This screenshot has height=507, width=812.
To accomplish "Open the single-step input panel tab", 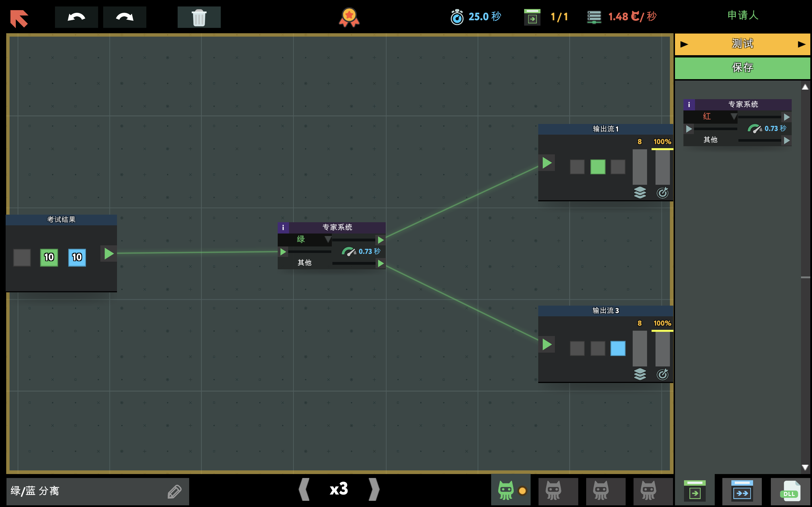I will 694,491.
